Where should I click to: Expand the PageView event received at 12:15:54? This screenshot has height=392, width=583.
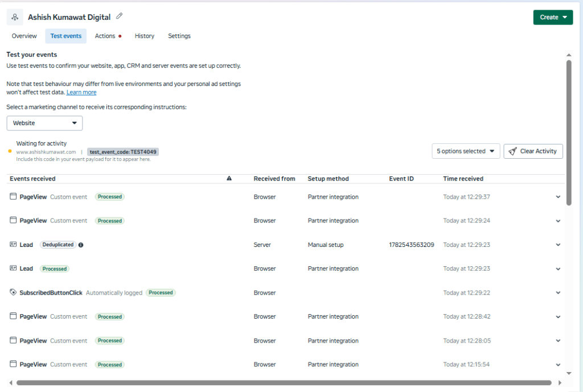tap(558, 365)
